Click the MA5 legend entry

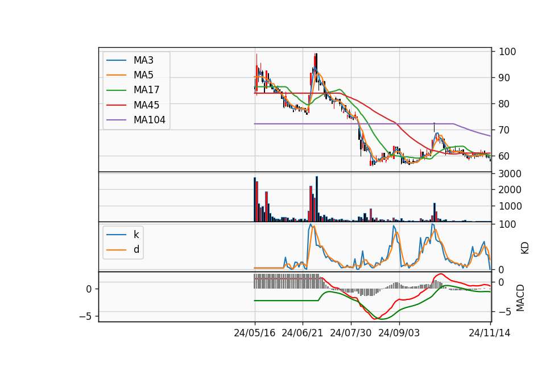point(130,75)
